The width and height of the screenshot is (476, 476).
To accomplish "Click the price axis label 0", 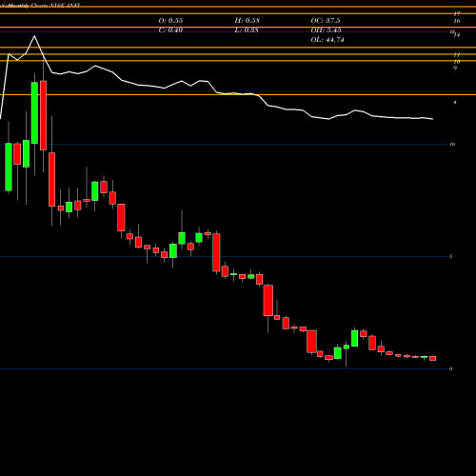I will 451,368.
